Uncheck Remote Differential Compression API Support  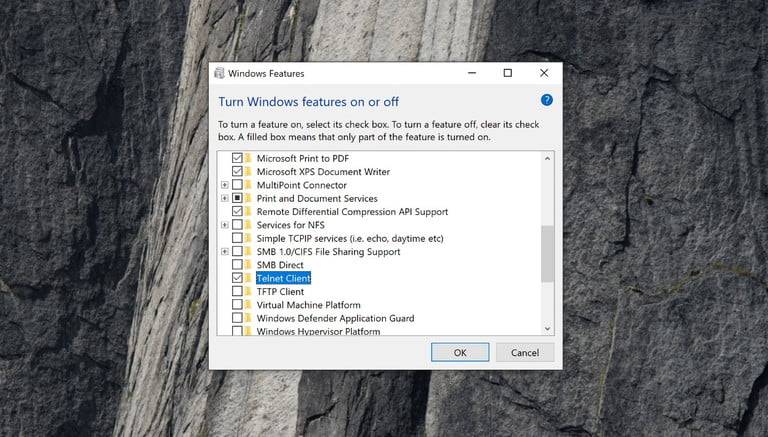[x=237, y=212]
